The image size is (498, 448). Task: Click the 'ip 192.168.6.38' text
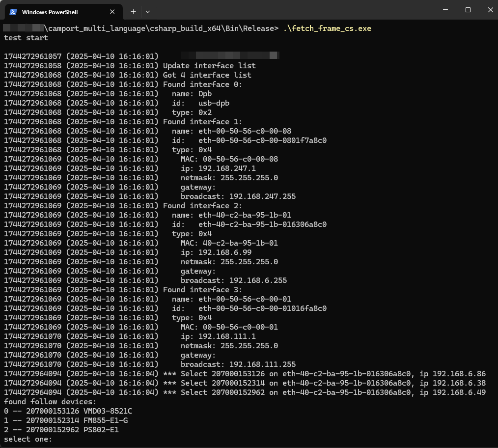click(453, 383)
